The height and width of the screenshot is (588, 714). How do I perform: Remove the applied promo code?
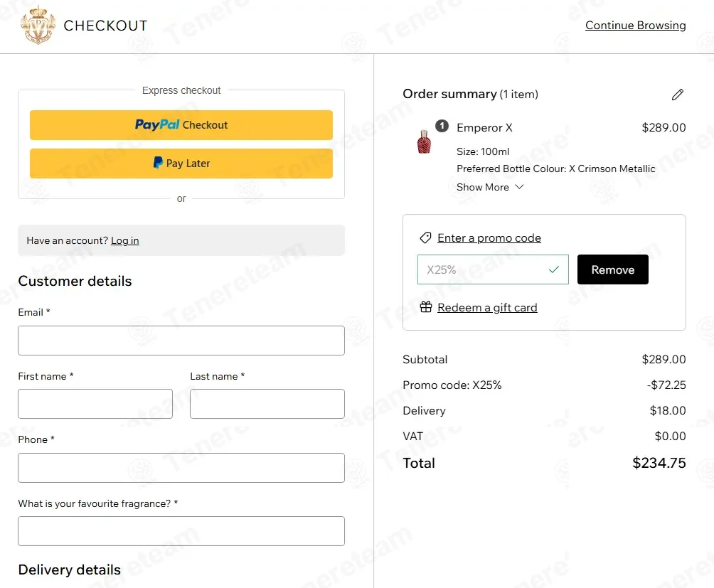612,269
